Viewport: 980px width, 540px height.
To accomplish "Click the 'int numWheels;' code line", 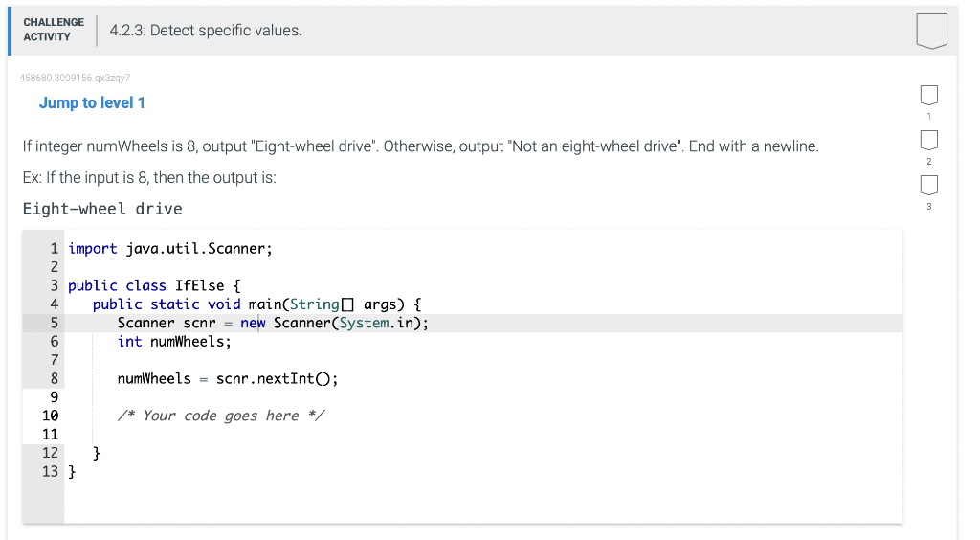I will tap(174, 341).
